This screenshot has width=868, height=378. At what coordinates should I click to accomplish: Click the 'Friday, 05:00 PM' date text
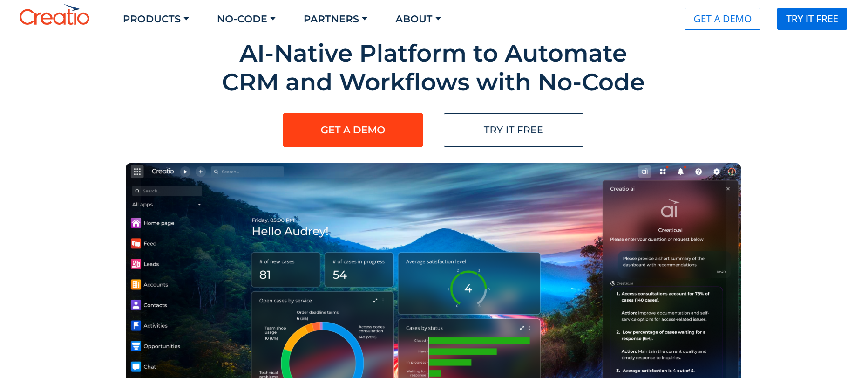click(x=273, y=220)
